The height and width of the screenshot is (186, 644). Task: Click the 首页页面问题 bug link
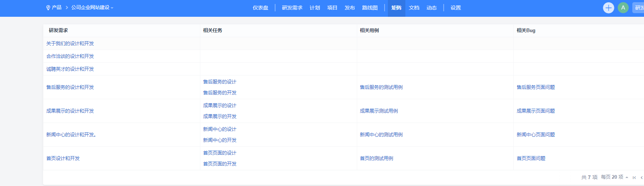tap(531, 158)
